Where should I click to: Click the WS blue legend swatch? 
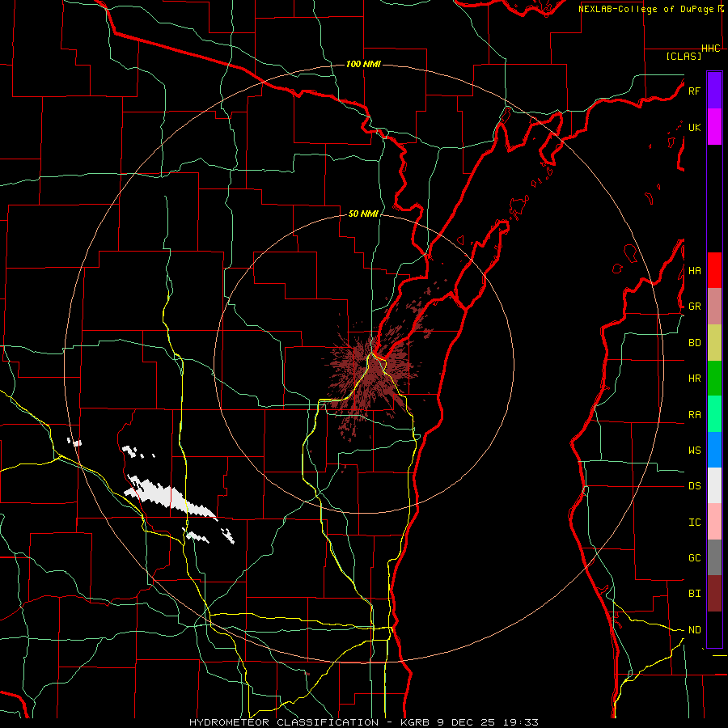(x=714, y=450)
